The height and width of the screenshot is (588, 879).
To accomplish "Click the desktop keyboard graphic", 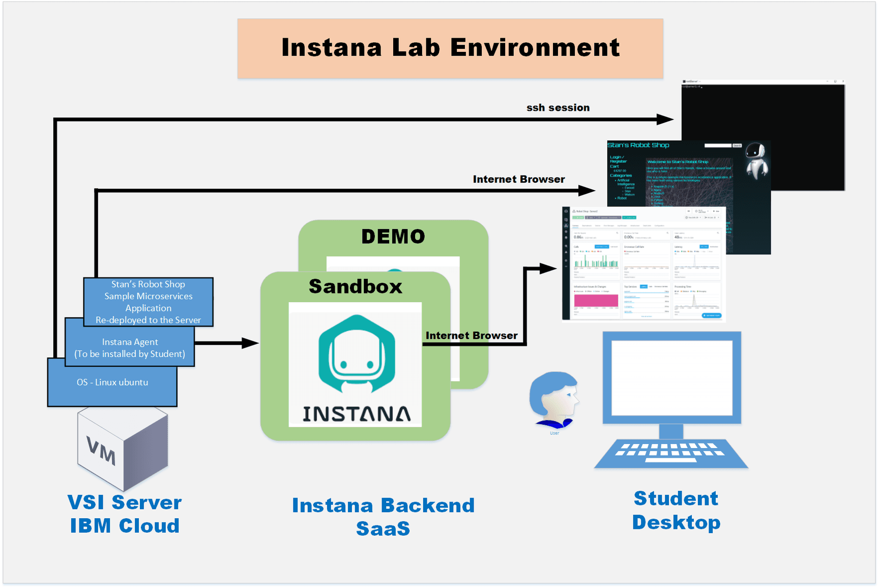I will (671, 452).
